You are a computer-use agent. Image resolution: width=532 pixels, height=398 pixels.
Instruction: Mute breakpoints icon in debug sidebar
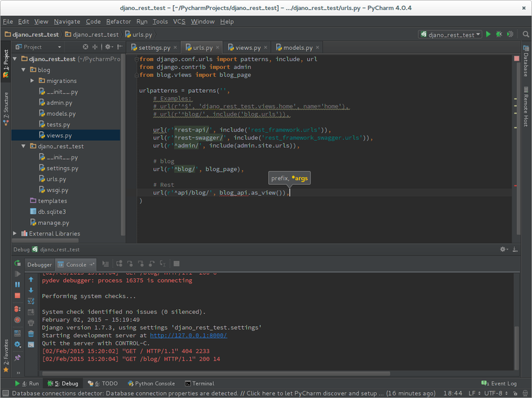18,320
